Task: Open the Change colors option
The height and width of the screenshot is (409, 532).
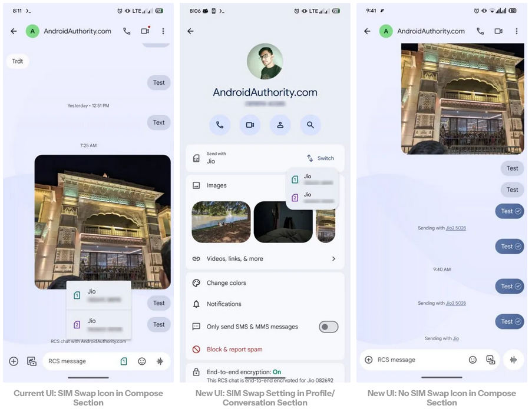Action: pos(265,283)
